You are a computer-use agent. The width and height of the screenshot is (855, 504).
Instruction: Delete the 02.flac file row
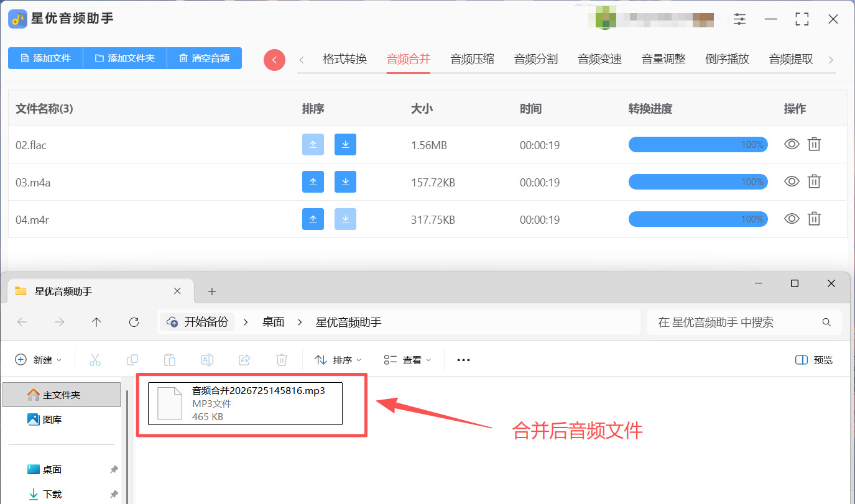(x=814, y=144)
